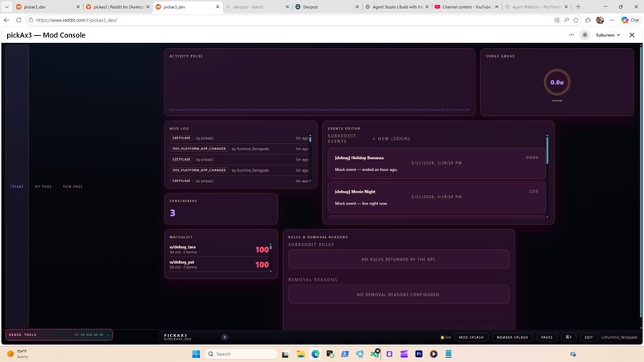Open the PAGES button
The image size is (644, 362).
click(547, 337)
